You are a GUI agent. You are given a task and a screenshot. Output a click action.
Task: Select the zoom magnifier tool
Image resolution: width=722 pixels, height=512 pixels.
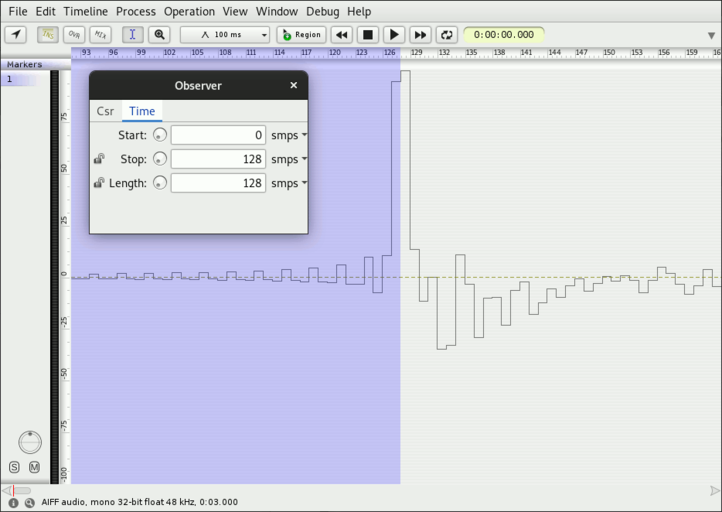159,35
